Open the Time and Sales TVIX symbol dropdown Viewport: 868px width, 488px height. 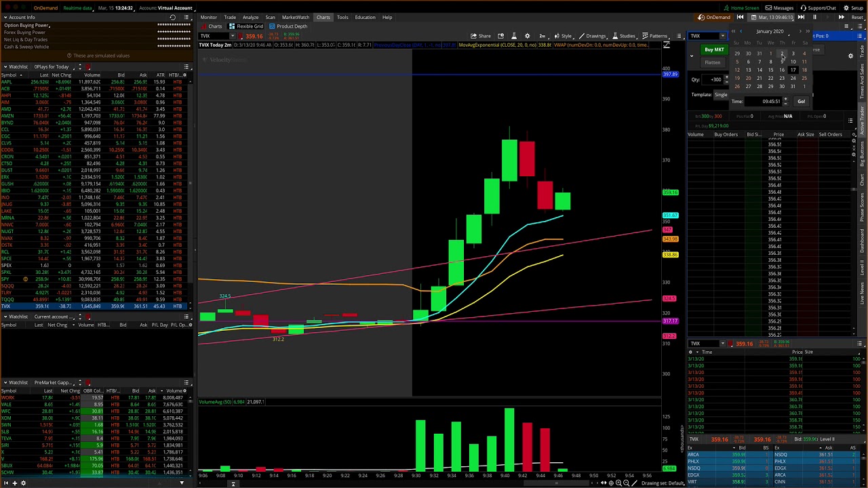coord(723,344)
